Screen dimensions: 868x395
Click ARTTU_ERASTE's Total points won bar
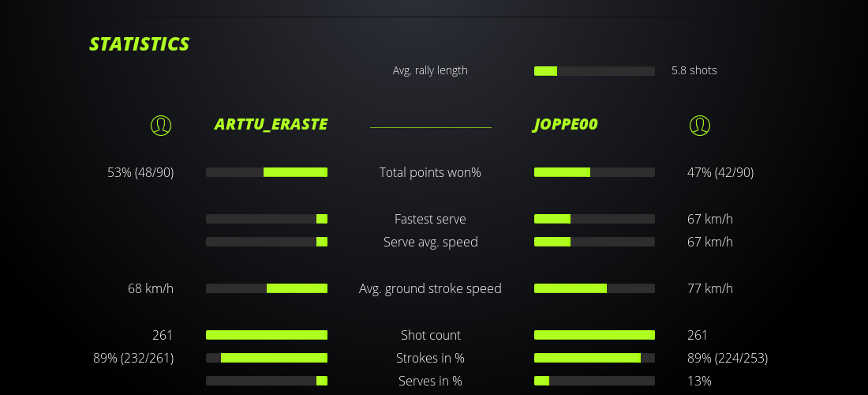point(267,172)
